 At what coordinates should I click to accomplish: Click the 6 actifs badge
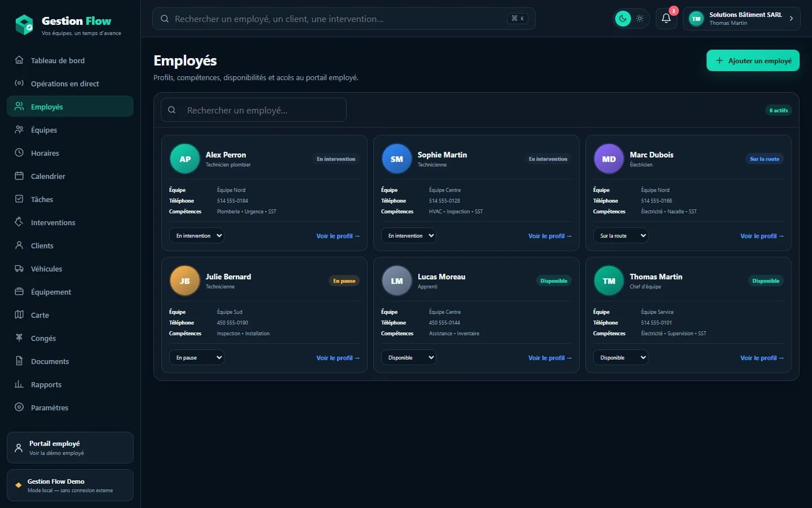click(778, 110)
